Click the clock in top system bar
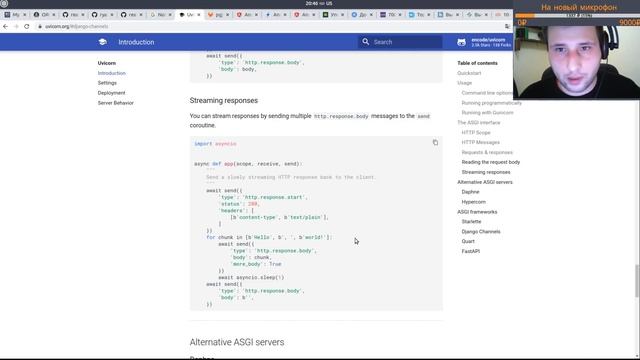Viewport: 640px width, 360px height. (x=319, y=3)
